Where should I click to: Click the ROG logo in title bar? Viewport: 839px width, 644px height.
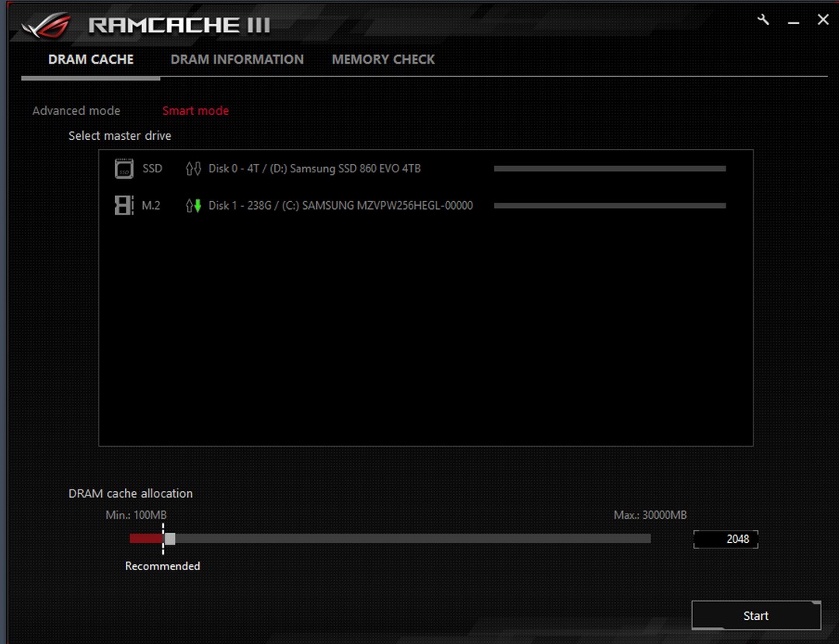[47, 25]
